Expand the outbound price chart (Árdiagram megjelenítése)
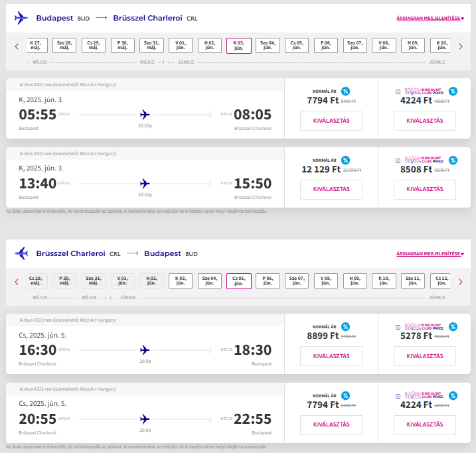 (x=430, y=18)
